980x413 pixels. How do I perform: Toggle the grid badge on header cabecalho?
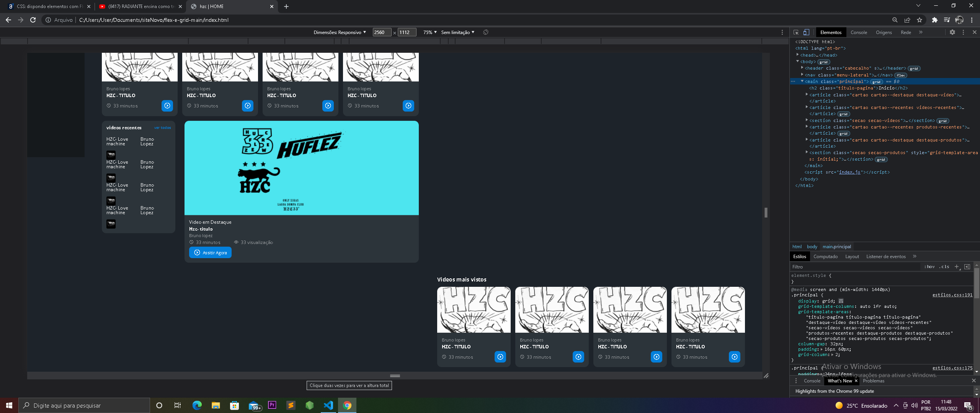(x=914, y=69)
